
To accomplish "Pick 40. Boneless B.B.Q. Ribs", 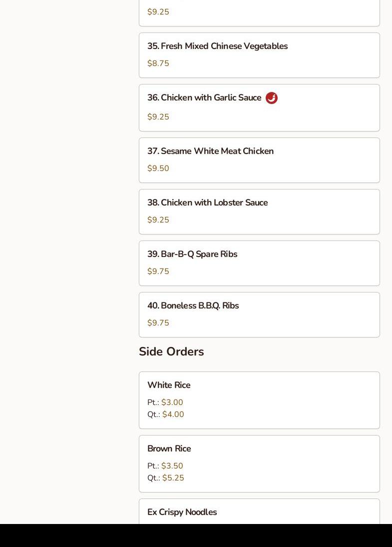I will pos(193,306).
